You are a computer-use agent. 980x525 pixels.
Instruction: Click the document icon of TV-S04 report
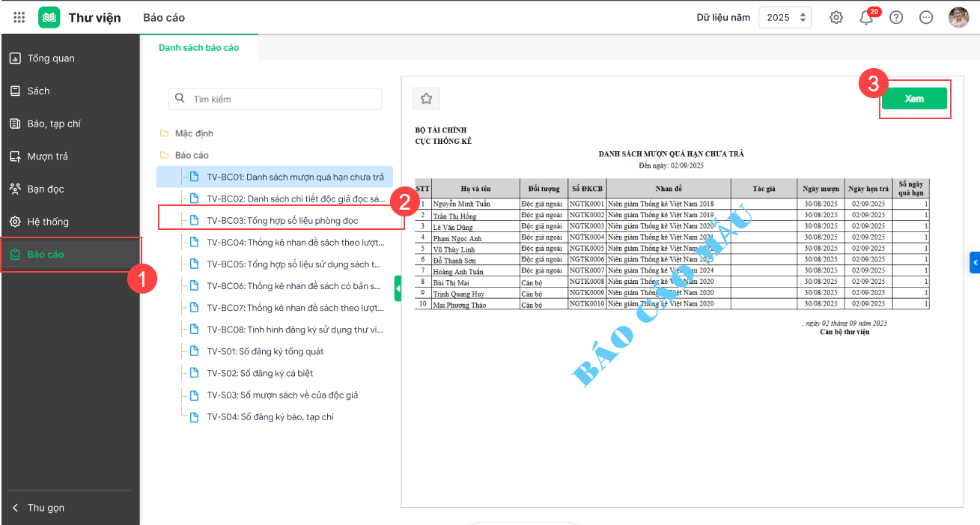194,416
